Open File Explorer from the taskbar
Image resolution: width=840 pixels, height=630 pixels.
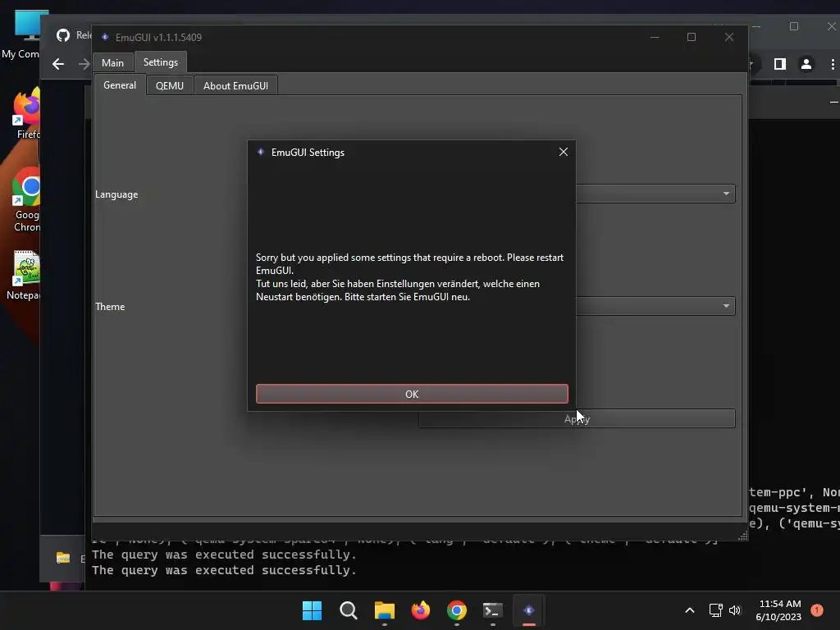point(384,610)
